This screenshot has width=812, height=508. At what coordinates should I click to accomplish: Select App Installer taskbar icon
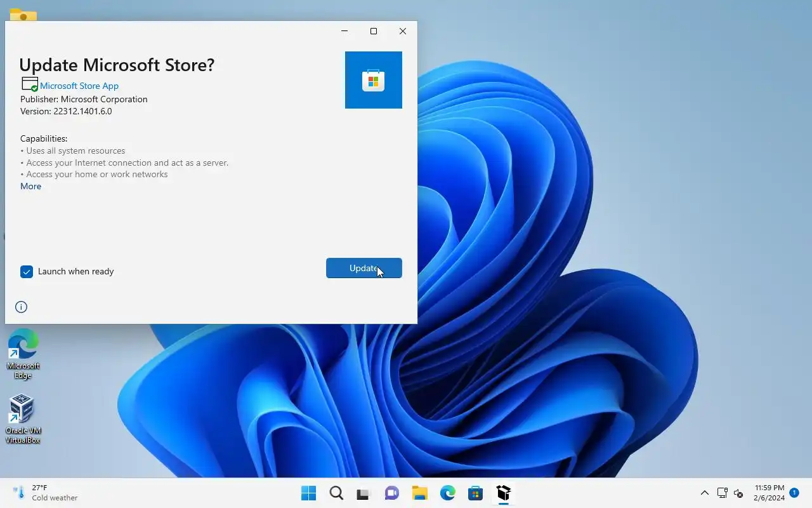[x=503, y=493]
